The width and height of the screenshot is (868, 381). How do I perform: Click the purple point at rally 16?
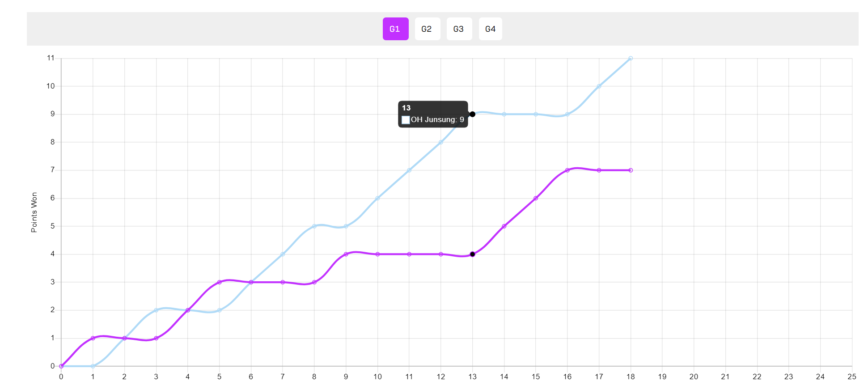pyautogui.click(x=567, y=170)
